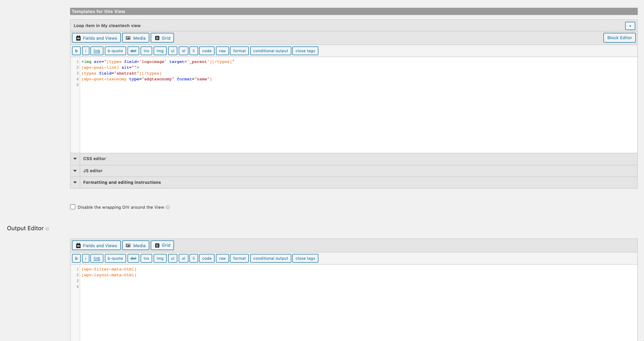
Task: Click conditional output in Output Editor toolbar
Action: pyautogui.click(x=271, y=258)
